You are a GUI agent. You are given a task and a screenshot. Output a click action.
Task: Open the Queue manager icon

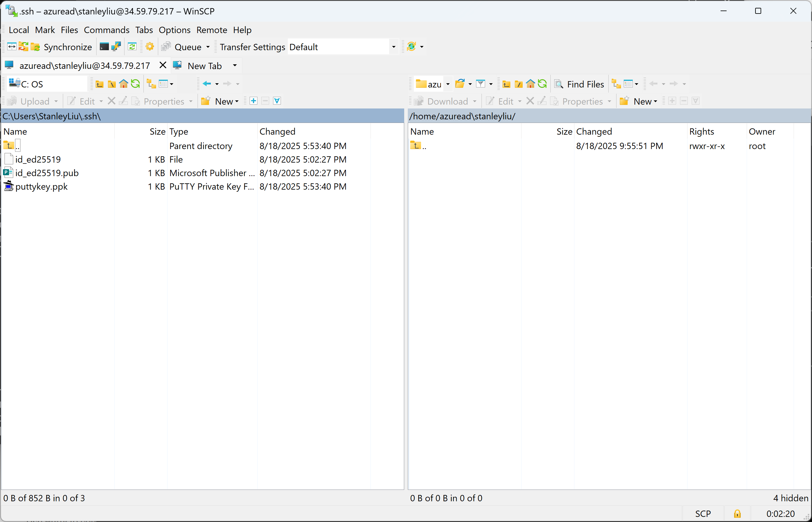(166, 47)
